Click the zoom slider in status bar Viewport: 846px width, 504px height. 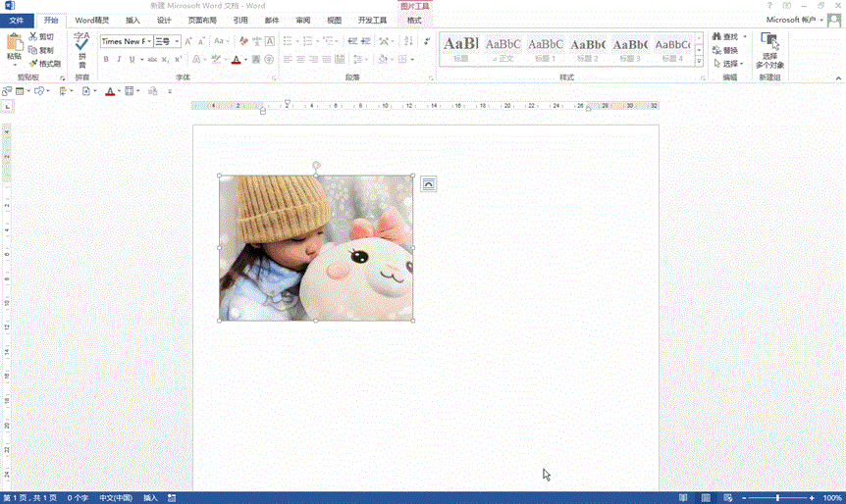777,498
